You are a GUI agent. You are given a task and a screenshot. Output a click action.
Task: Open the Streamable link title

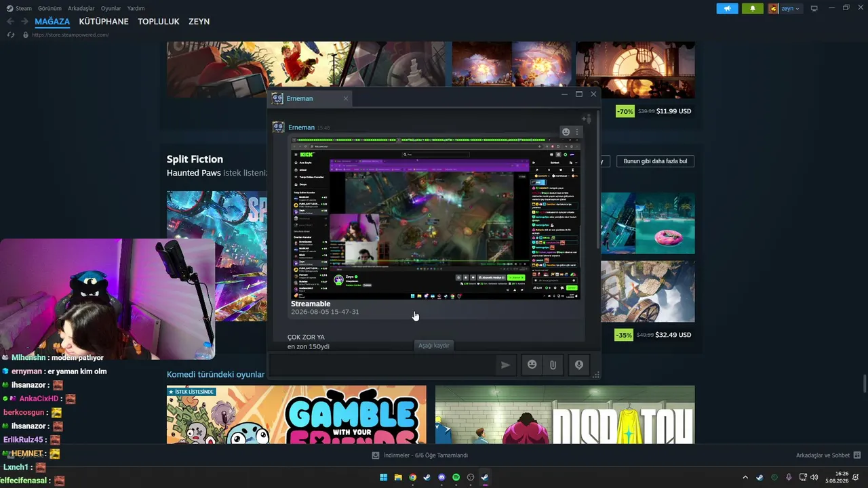point(311,304)
